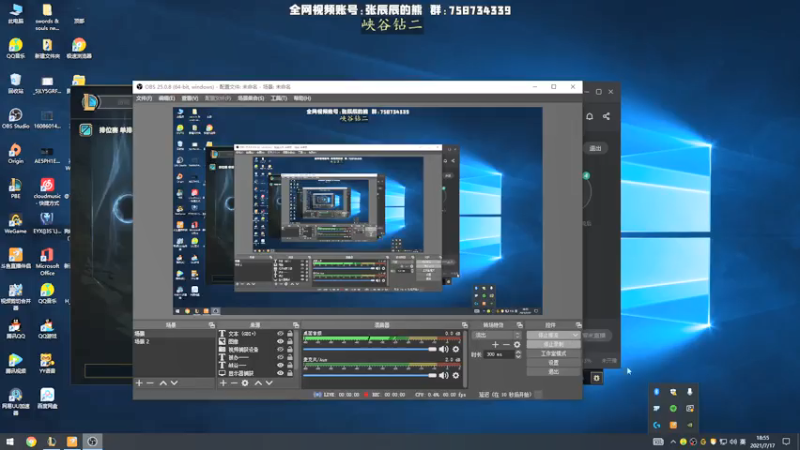Open the 编辑(E) menu
The image size is (800, 450).
[166, 98]
